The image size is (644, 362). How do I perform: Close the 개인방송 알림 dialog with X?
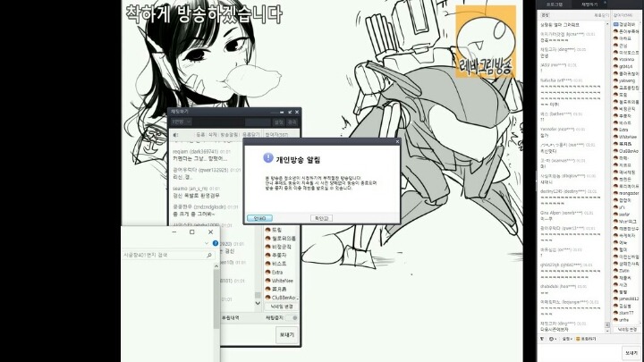(397, 141)
